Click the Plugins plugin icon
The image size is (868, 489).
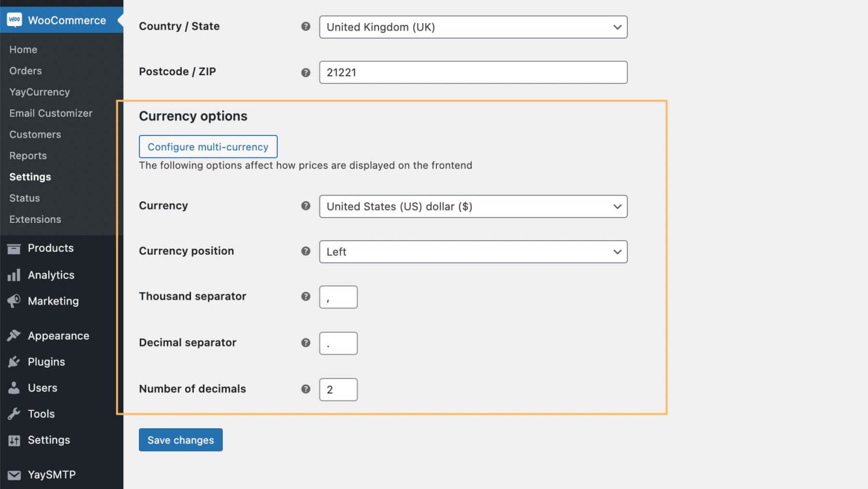coord(14,362)
